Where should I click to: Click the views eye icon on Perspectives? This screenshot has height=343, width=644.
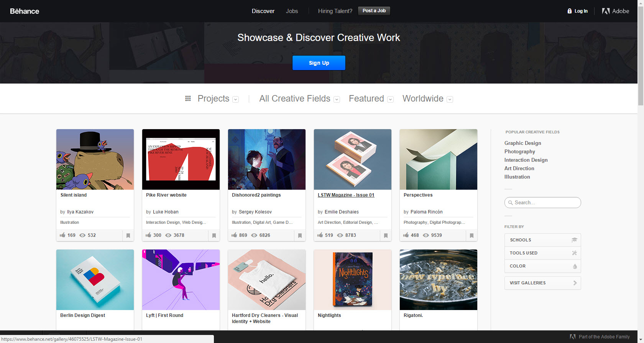pyautogui.click(x=426, y=235)
